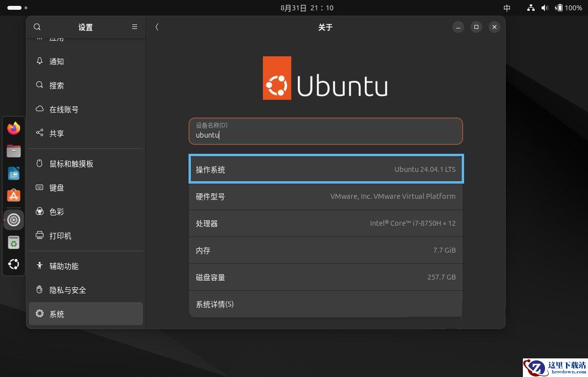Click the magnifier icon beside 搜索
This screenshot has height=377, width=588.
point(40,85)
